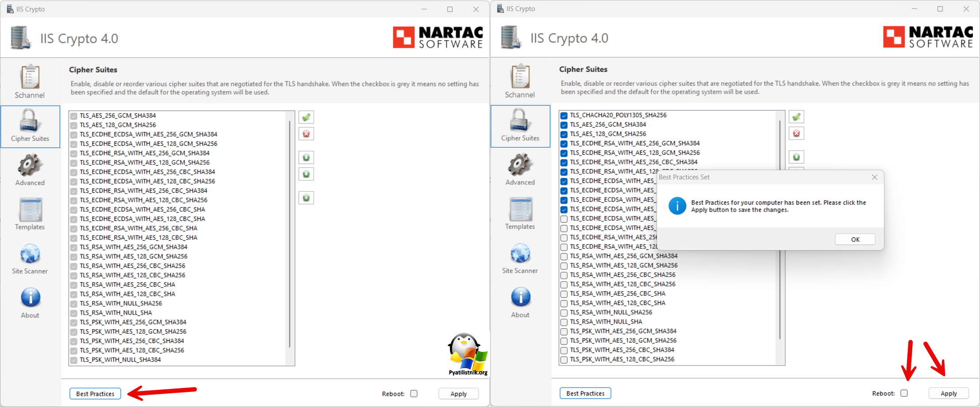Screen dimensions: 980x407
Task: Toggle Reboot checkbox in left window
Action: point(414,394)
